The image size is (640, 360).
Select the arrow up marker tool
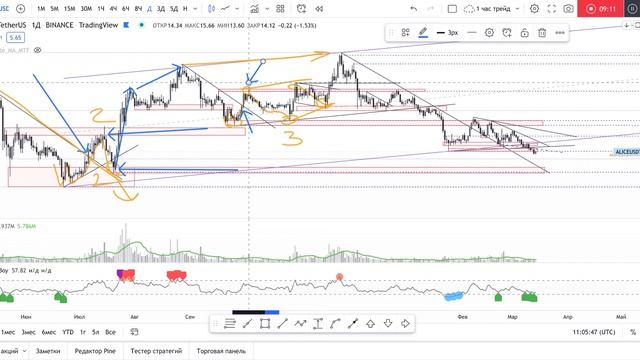pos(370,324)
